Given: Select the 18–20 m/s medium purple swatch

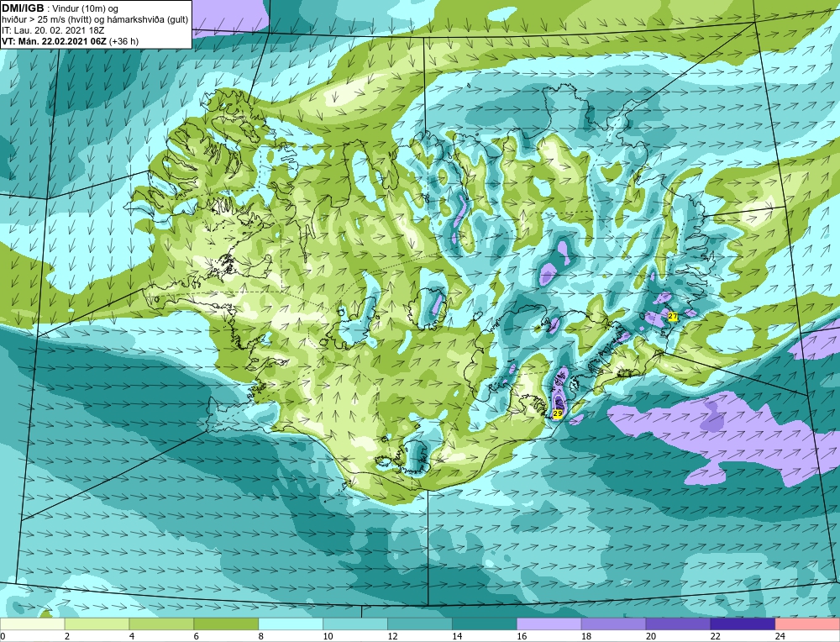Looking at the screenshot, I should 613,624.
